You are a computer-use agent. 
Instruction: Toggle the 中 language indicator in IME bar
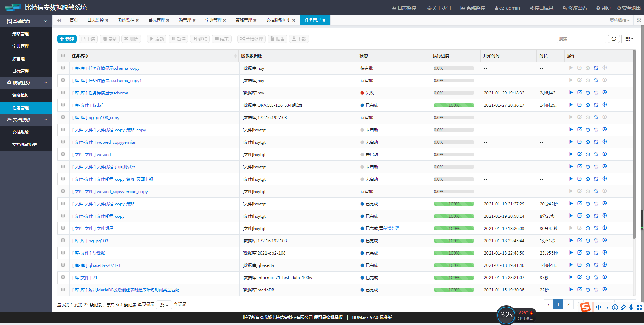click(598, 307)
